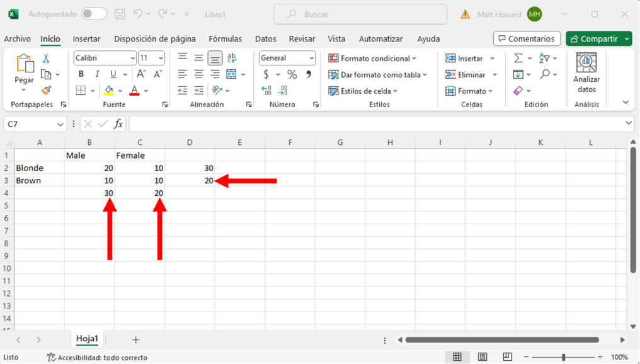
Task: Click the Format Painter brush icon
Action: [46, 91]
